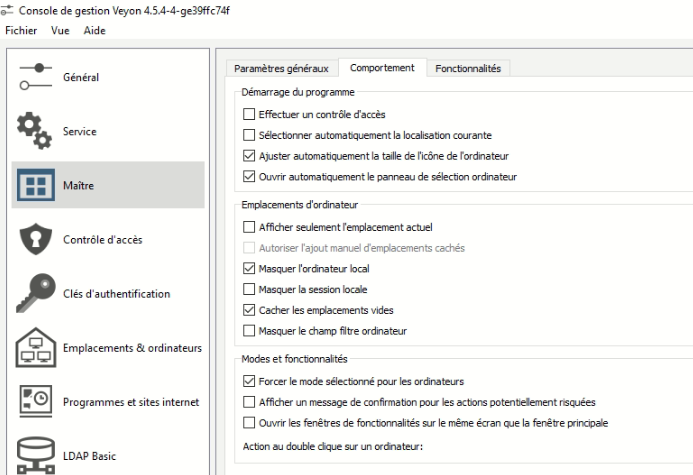Viewport: 693px width, 475px height.
Task: Switch to Paramètres généraux tab
Action: pos(282,68)
